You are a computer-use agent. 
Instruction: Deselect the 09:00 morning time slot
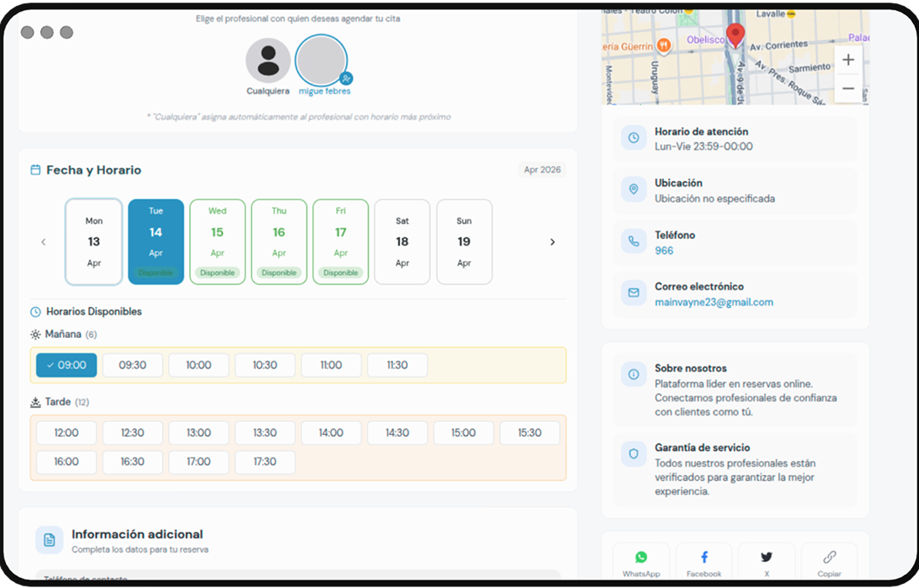click(66, 365)
